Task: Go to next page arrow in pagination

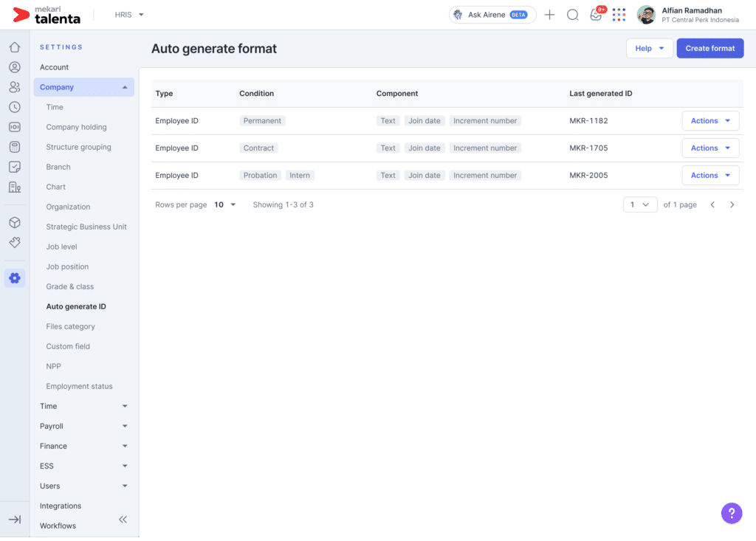Action: pos(732,204)
